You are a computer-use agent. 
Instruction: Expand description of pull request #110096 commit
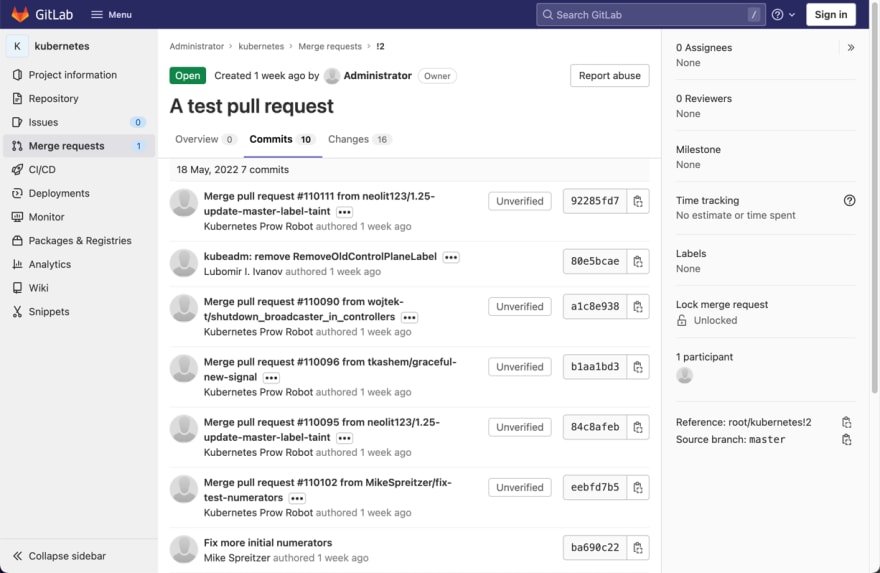click(271, 378)
